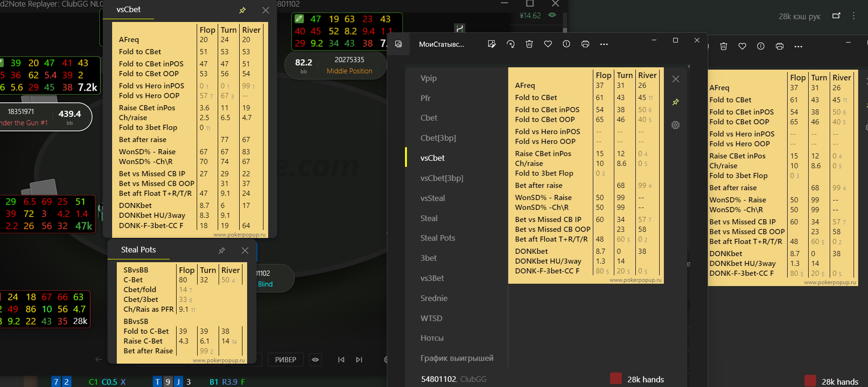This screenshot has width=868, height=387.
Task: Select Cbet[3bp] in the stats sidebar
Action: click(438, 138)
